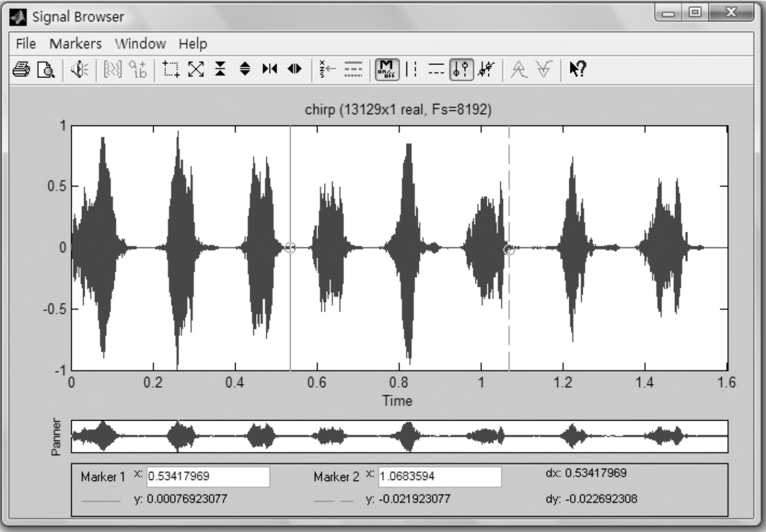Click the MATLAB icon in the title bar
This screenshot has height=532, width=766.
[19, 17]
